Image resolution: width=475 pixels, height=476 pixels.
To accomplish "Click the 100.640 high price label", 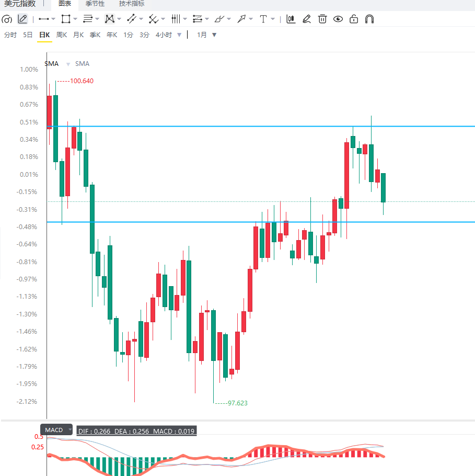I will [x=82, y=81].
